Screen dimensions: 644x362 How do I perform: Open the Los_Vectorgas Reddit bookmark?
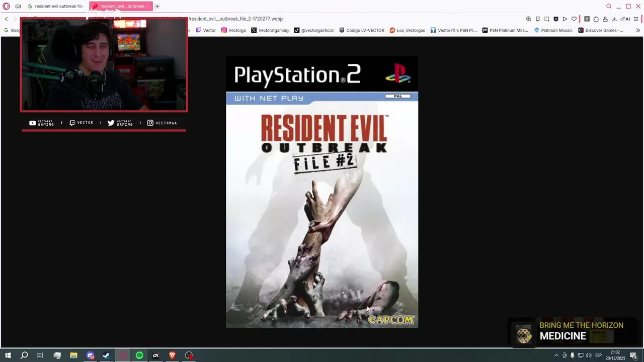[408, 30]
